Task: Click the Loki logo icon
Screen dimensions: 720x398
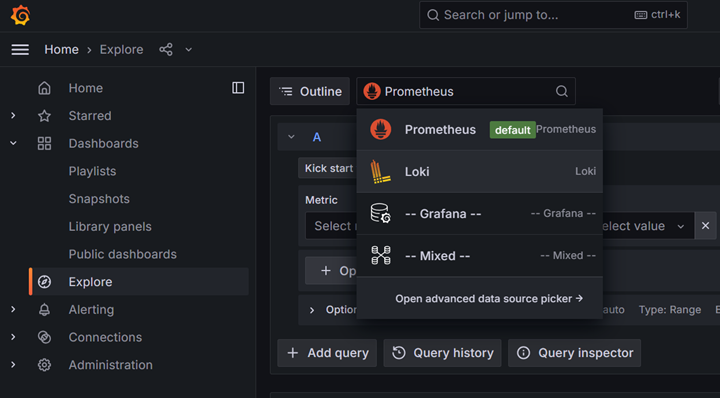Action: (x=380, y=172)
